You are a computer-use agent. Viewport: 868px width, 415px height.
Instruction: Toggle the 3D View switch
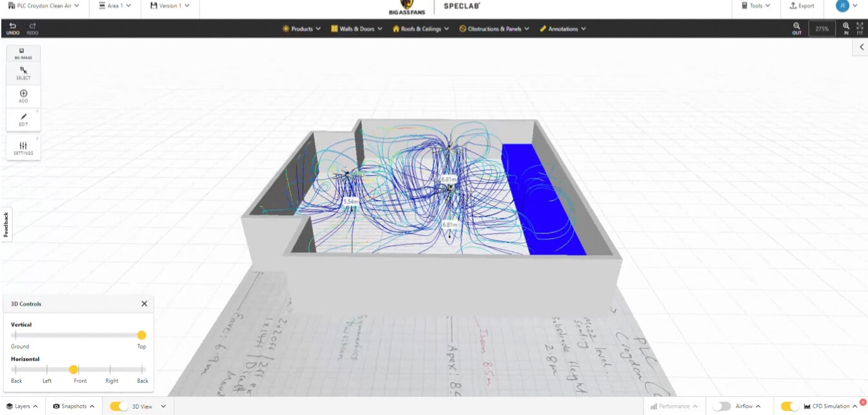(x=119, y=406)
